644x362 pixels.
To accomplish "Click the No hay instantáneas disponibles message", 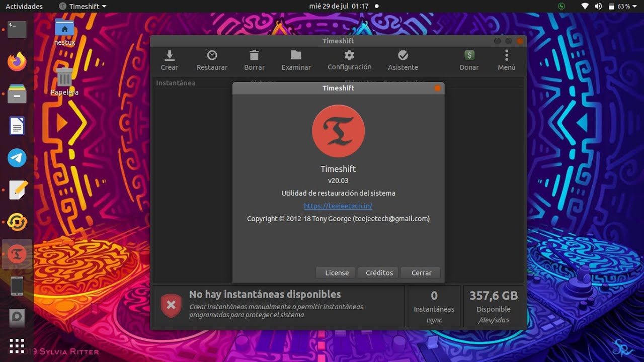I will click(265, 294).
